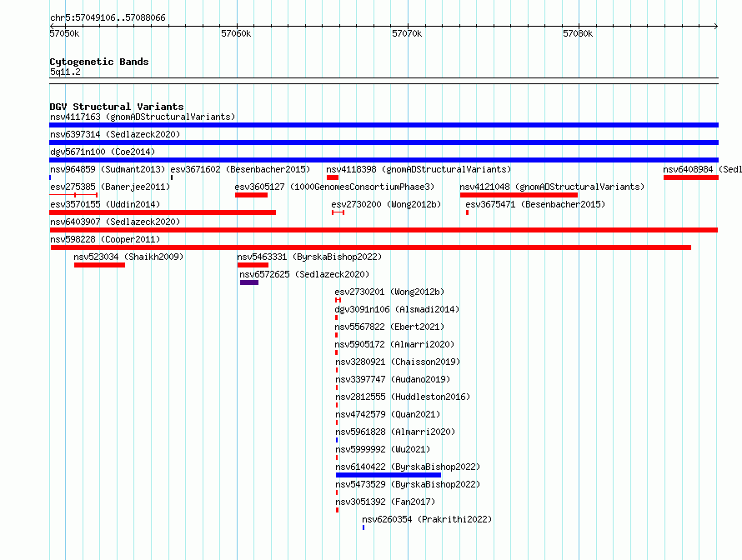
Task: Click the 57070k ruler position label
Action: [x=407, y=33]
